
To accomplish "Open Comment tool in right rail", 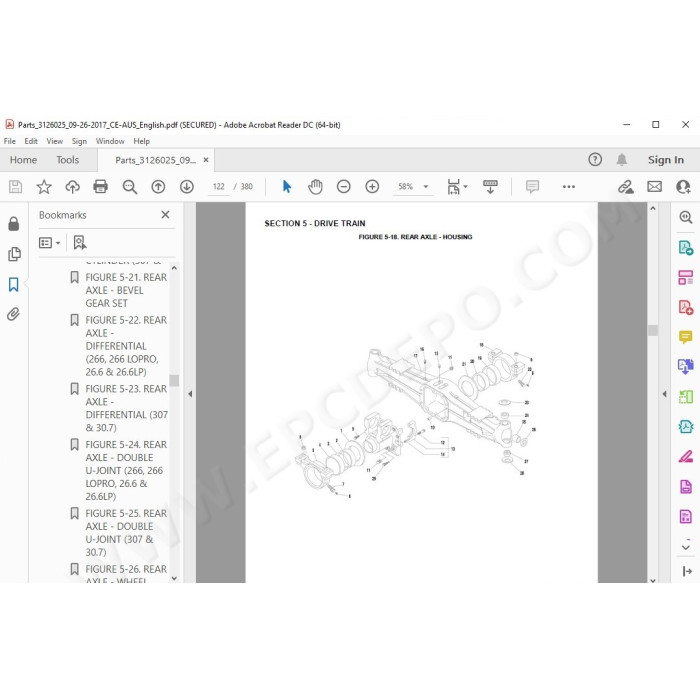I will pyautogui.click(x=686, y=337).
